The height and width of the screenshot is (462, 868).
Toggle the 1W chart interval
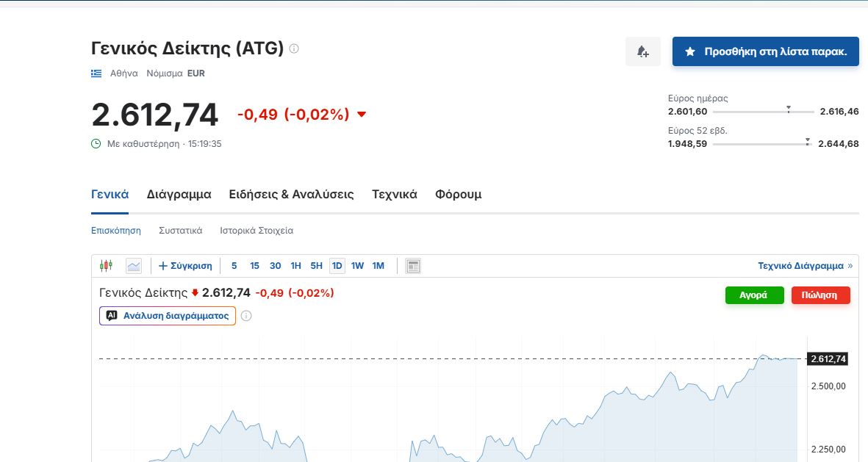(x=358, y=266)
